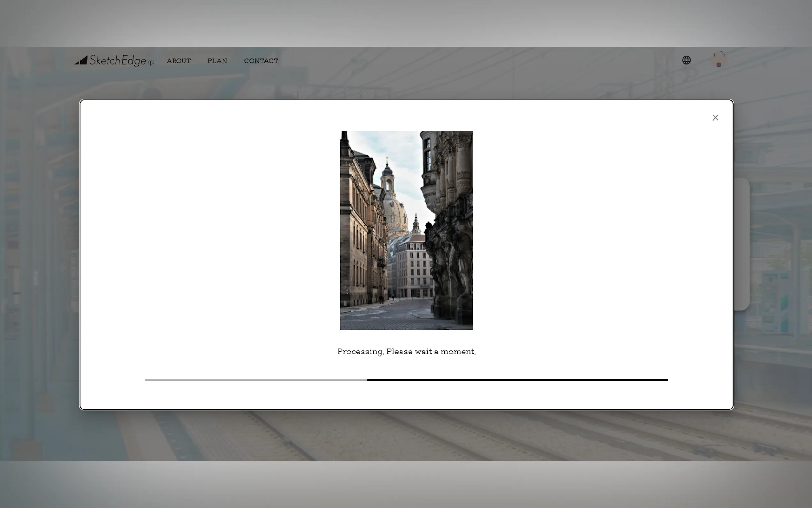812x508 pixels.
Task: Click the blurred top banner area
Action: coord(406,23)
